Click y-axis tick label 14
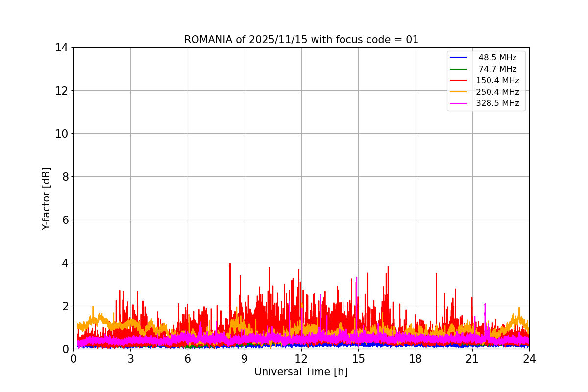The height and width of the screenshot is (392, 588). [x=62, y=48]
